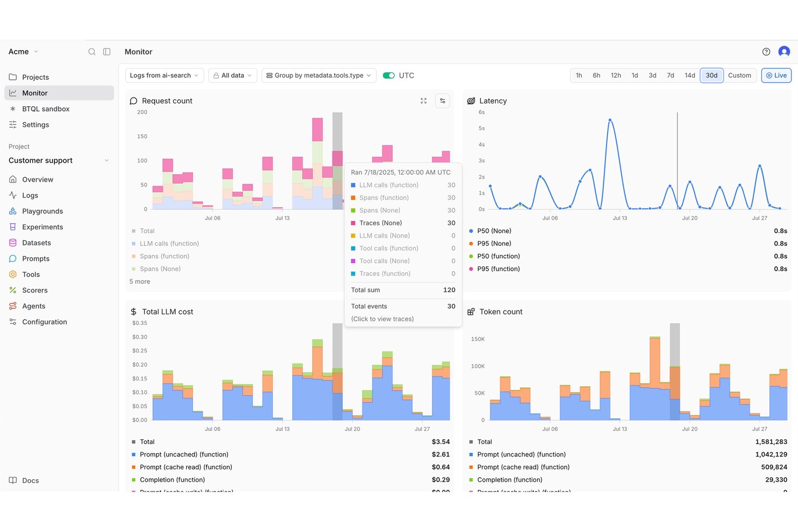Click the search magnifier icon
Viewport: 798px width, 532px height.
(x=92, y=52)
